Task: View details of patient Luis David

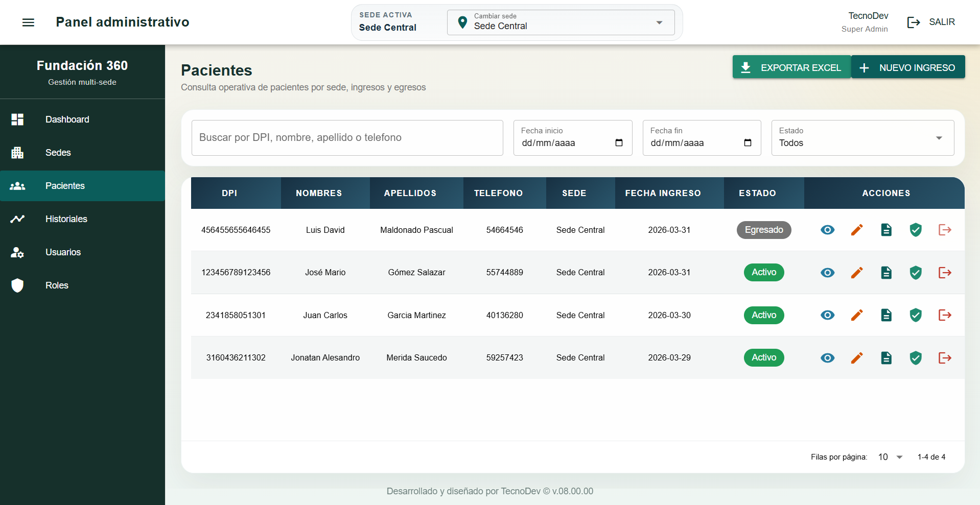Action: click(x=827, y=230)
